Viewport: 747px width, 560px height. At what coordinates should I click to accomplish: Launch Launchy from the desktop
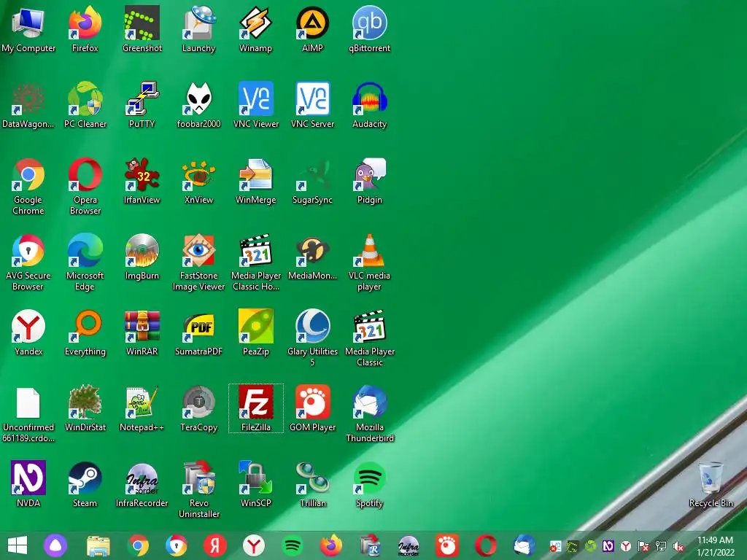tap(198, 28)
